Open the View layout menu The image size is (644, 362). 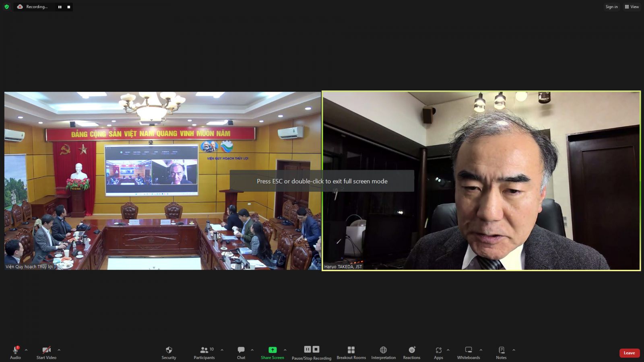tap(632, 7)
